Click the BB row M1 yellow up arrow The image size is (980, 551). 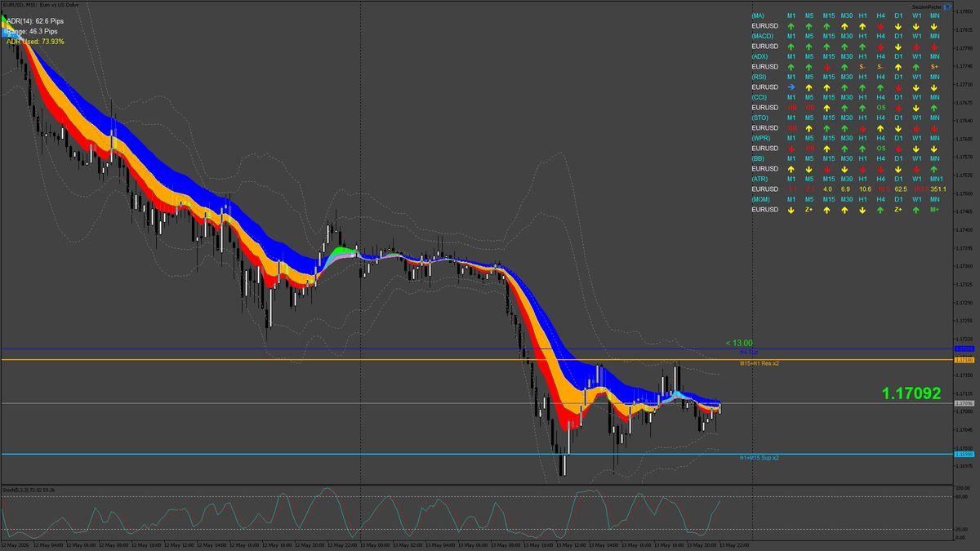tap(791, 168)
